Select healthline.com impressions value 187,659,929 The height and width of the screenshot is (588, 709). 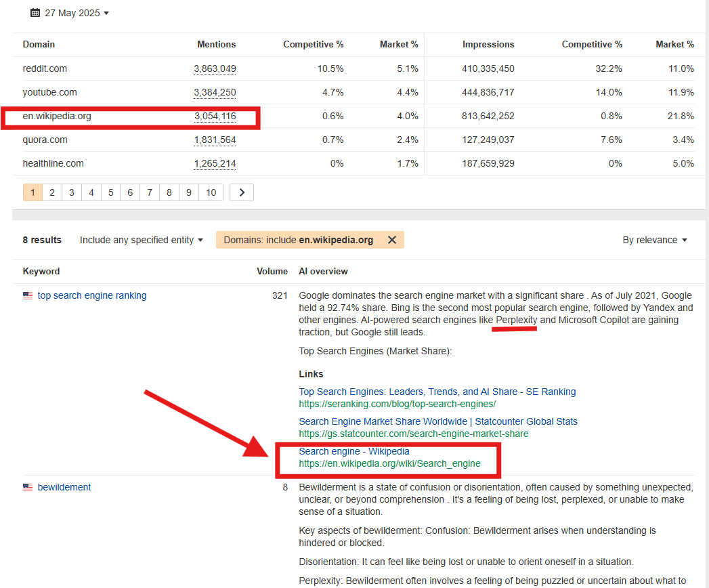pyautogui.click(x=488, y=163)
